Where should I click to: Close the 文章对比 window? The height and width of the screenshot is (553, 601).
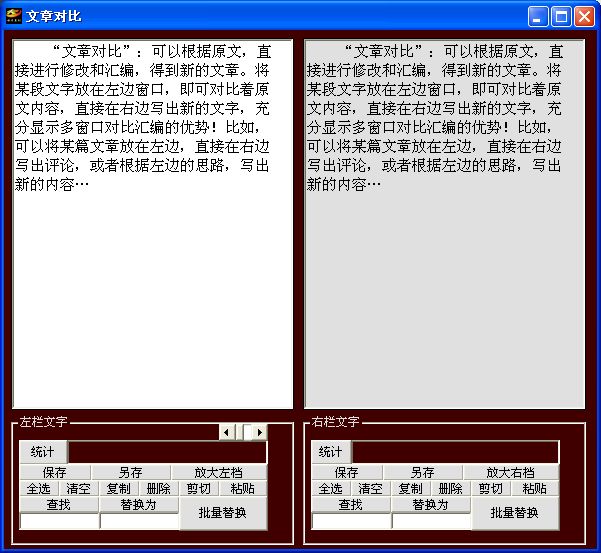pyautogui.click(x=584, y=16)
